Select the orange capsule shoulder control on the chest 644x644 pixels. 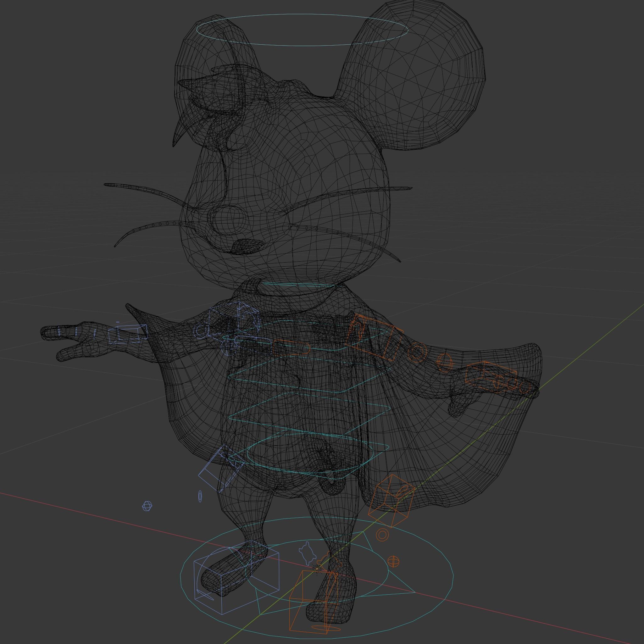coord(291,348)
